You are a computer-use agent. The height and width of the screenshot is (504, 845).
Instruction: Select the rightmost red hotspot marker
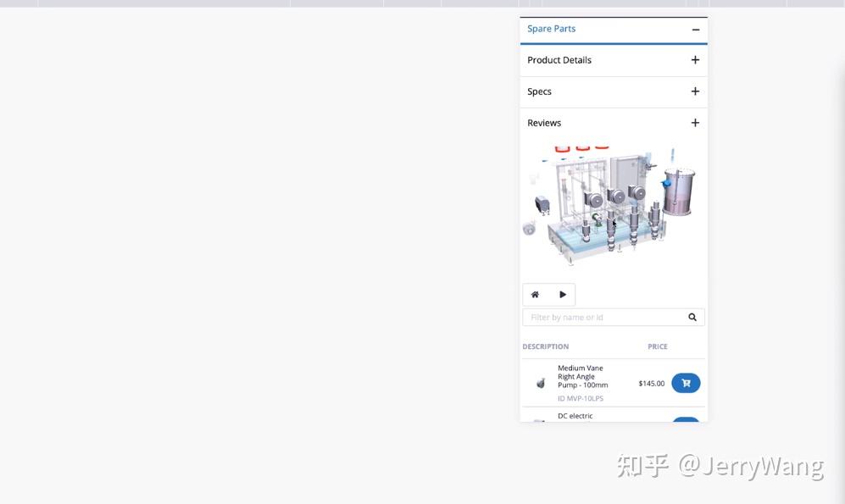602,146
